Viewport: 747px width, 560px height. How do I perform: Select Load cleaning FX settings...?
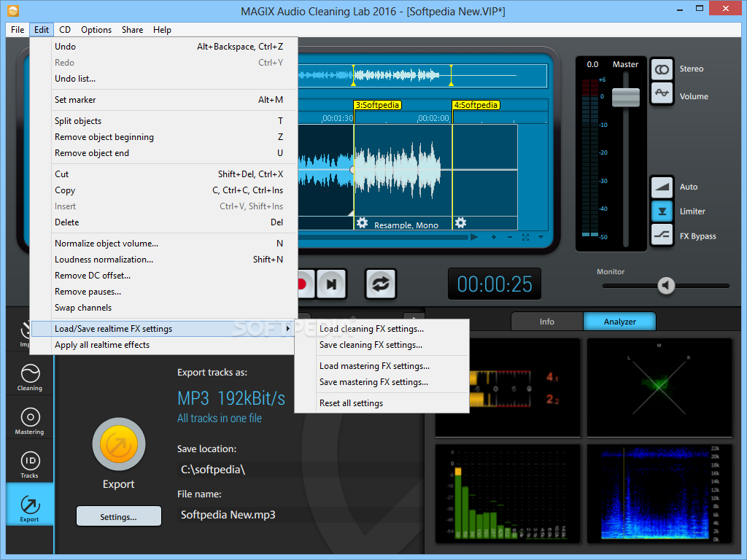(382, 329)
